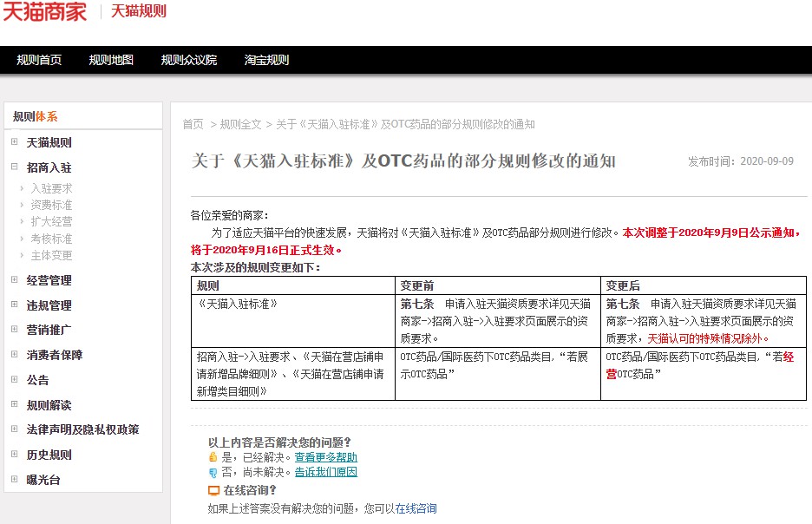Select 曝光台 in the sidebar
Screen dimensions: 812x524
pyautogui.click(x=43, y=480)
